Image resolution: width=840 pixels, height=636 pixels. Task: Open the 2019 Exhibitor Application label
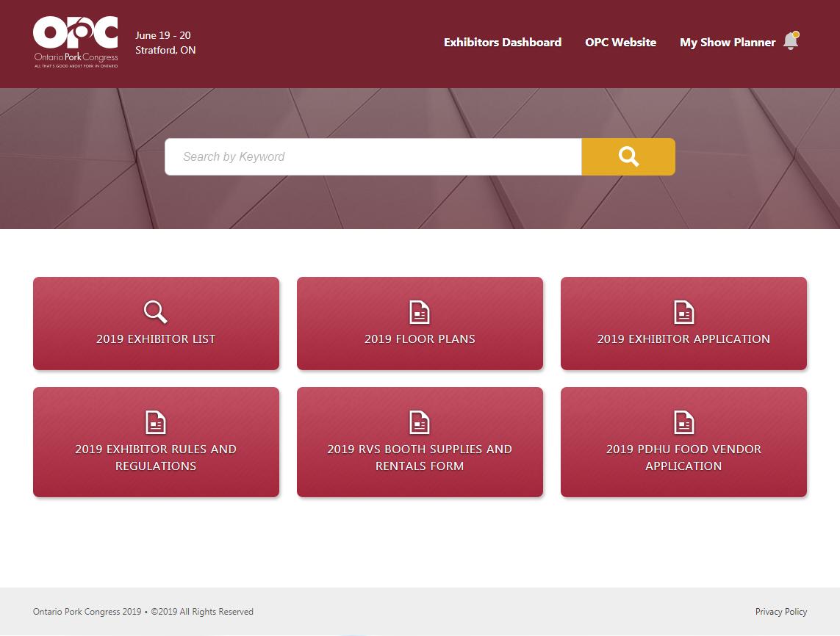pyautogui.click(x=683, y=339)
